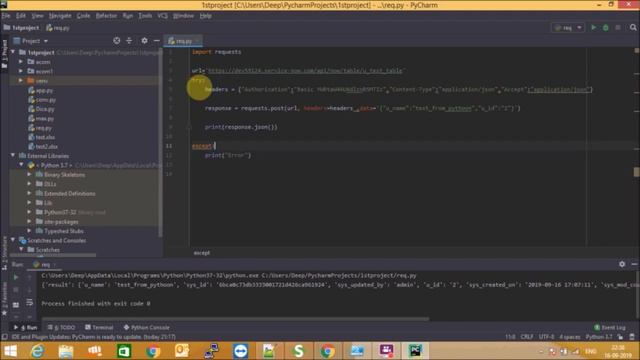640x360 pixels.
Task: Collapse Scratches and Consoles node
Action: [13, 240]
